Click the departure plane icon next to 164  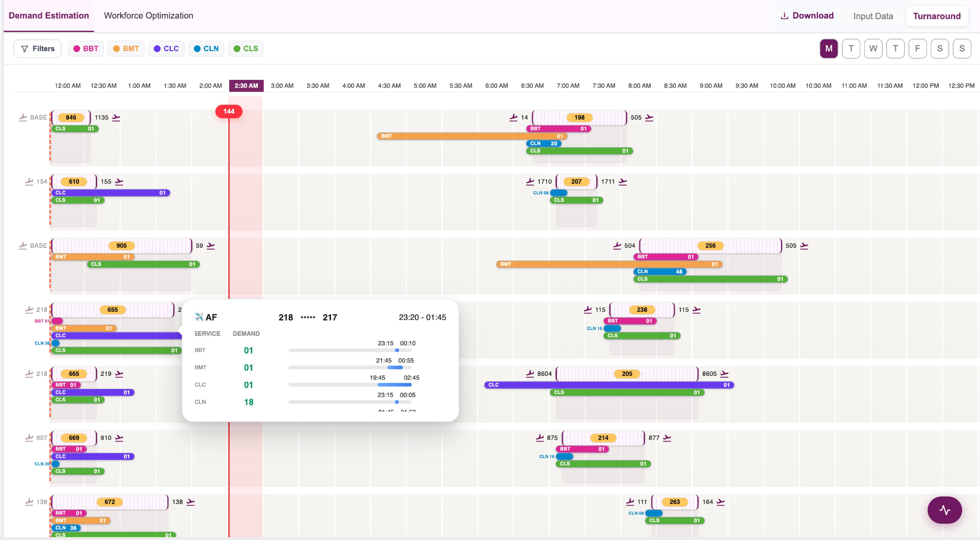tap(721, 502)
